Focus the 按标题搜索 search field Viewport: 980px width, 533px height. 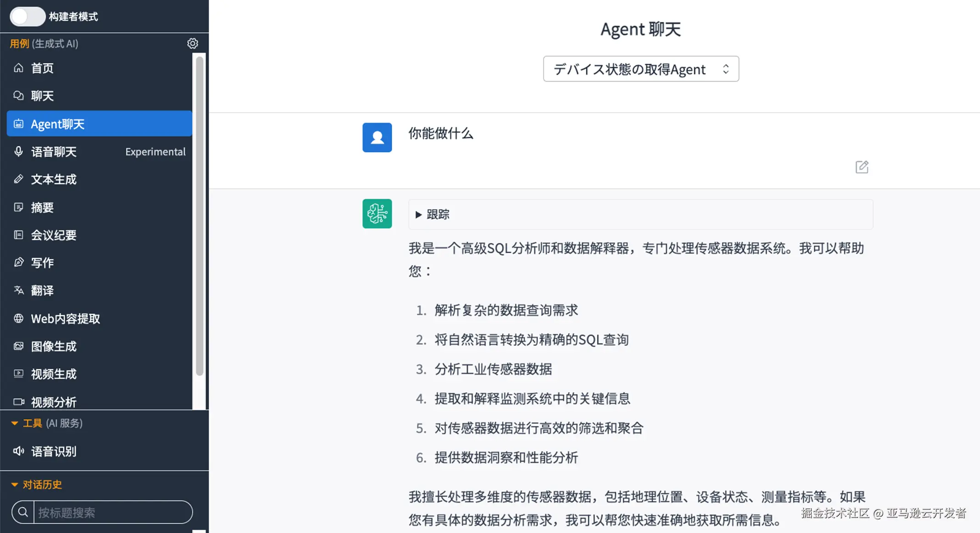pyautogui.click(x=112, y=512)
